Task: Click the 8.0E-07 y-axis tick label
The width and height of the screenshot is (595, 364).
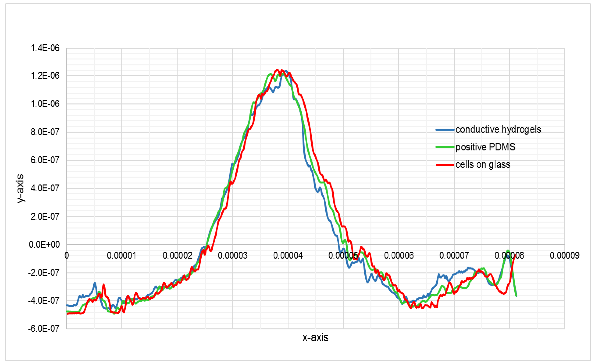Action: pyautogui.click(x=45, y=132)
